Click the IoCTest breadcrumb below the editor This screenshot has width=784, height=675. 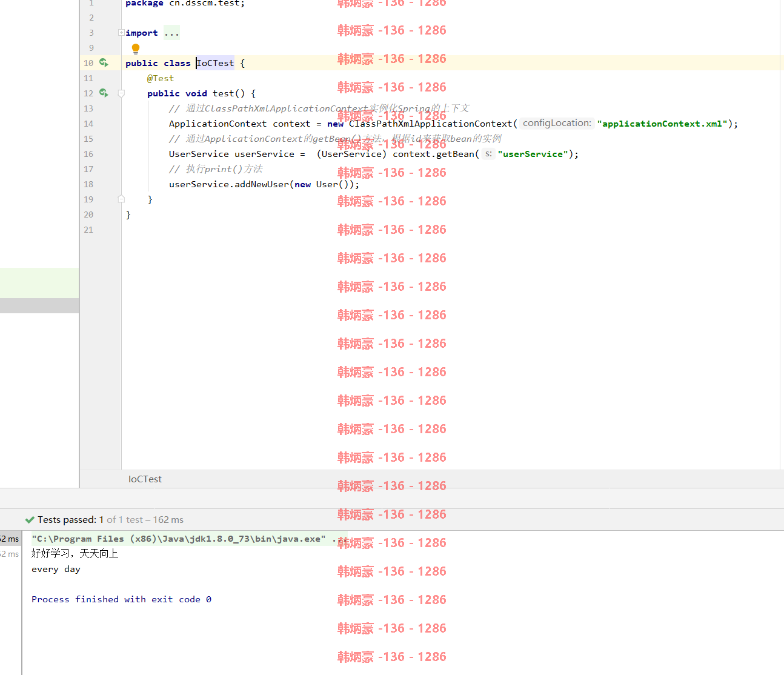pyautogui.click(x=145, y=479)
